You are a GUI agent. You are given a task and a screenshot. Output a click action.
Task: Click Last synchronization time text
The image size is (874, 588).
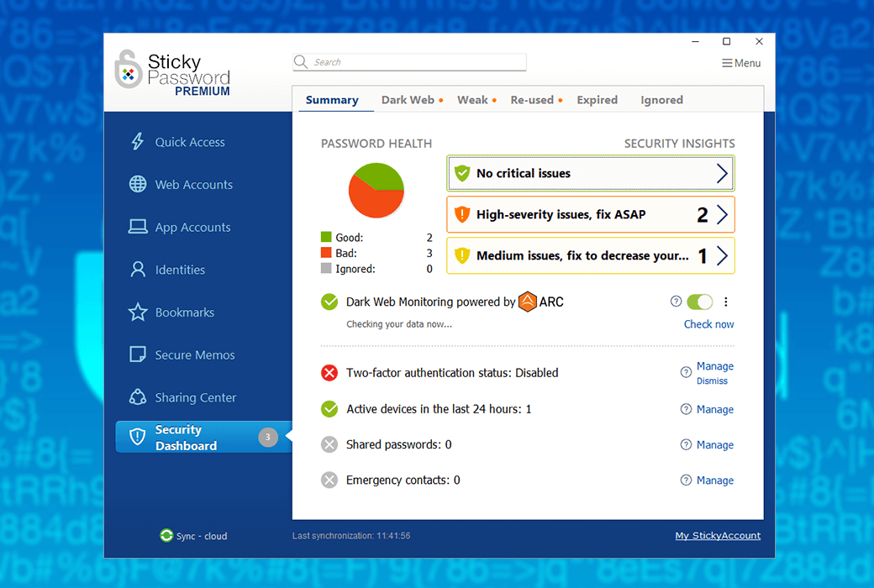click(x=351, y=536)
